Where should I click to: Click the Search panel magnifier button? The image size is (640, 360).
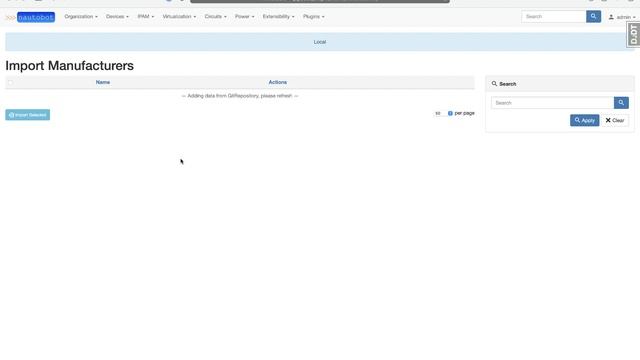click(x=621, y=103)
